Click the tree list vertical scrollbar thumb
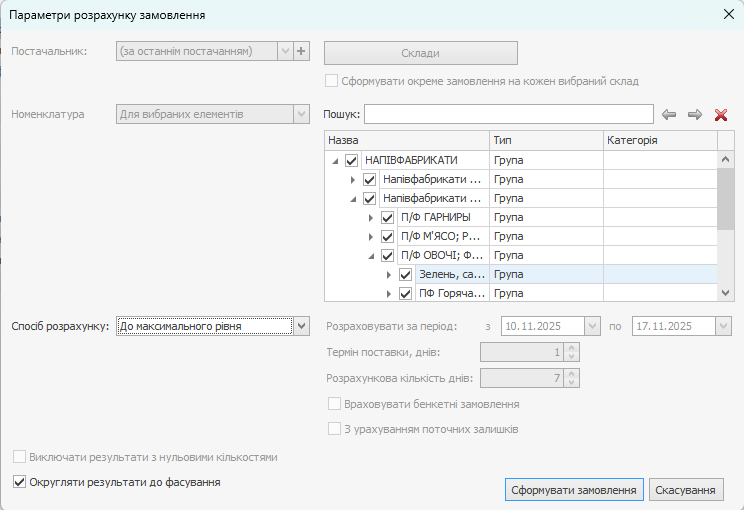This screenshot has width=744, height=510. click(727, 200)
